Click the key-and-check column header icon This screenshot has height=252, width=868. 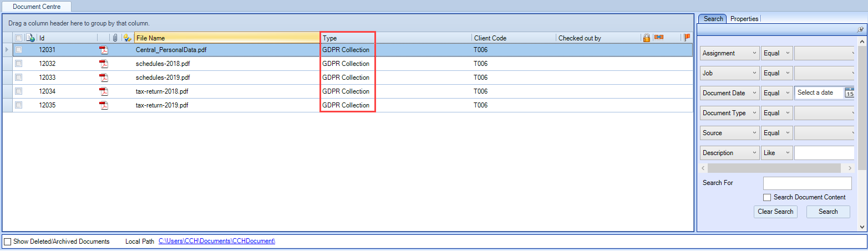(128, 38)
